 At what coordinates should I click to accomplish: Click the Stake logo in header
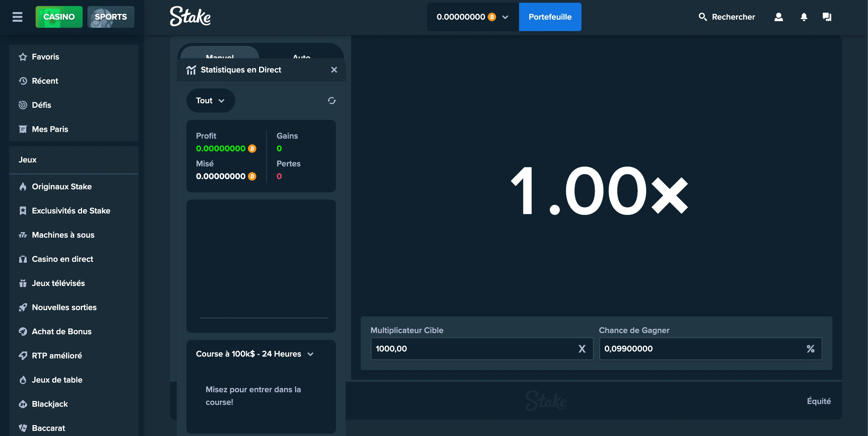[190, 16]
